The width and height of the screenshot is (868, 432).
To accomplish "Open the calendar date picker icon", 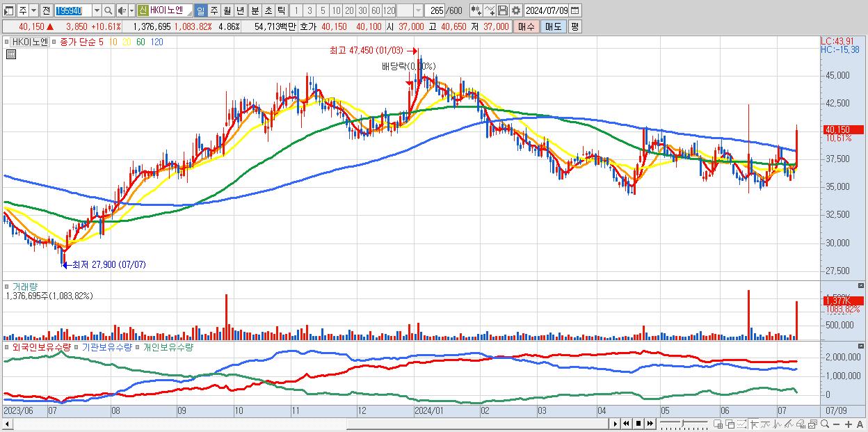I will coord(574,10).
